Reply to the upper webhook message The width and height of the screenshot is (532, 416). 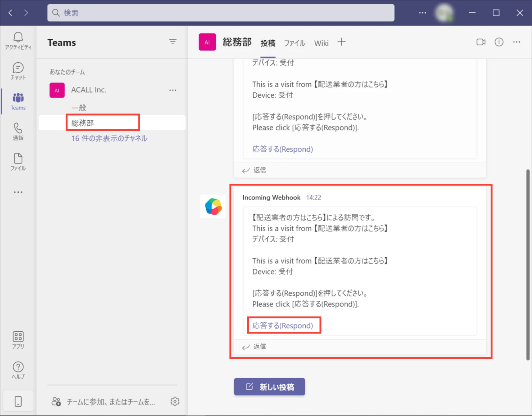point(254,170)
